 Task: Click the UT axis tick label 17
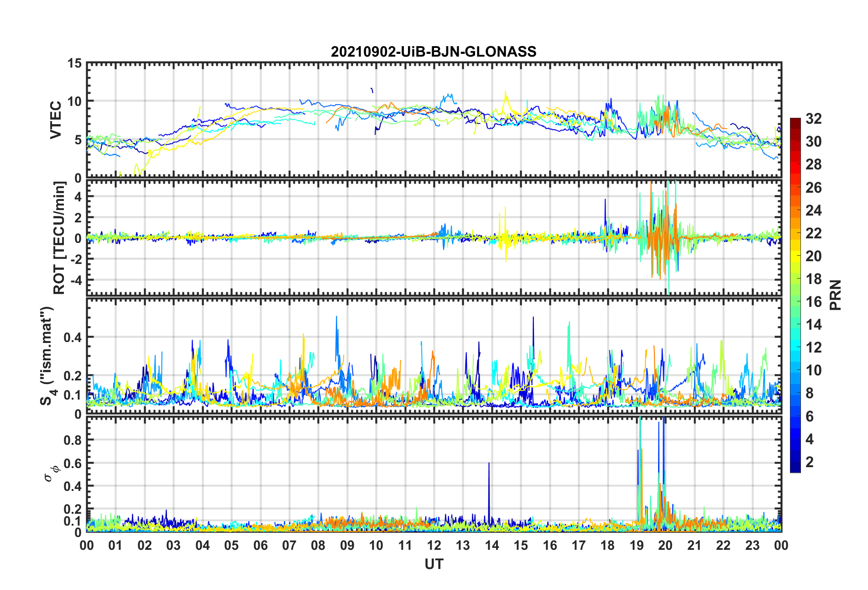(x=579, y=545)
